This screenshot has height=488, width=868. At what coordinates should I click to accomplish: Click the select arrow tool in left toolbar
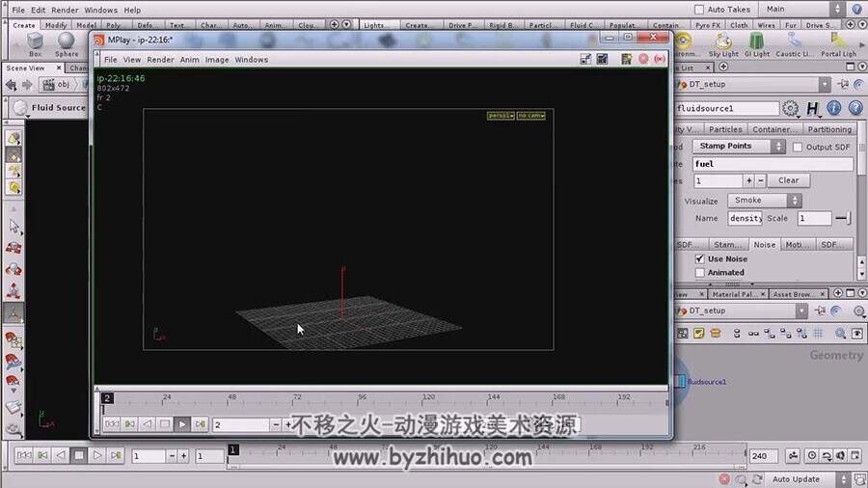(x=14, y=227)
